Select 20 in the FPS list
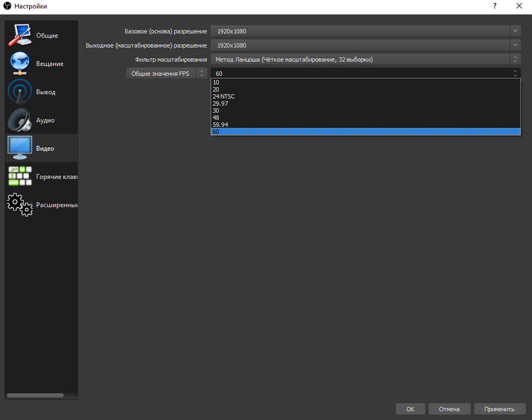 [365, 90]
